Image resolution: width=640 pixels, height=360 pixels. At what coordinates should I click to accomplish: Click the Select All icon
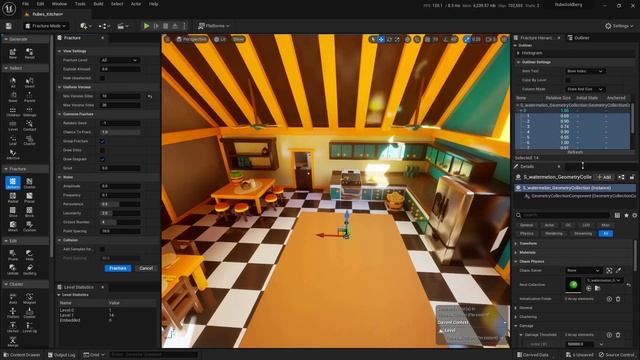coord(13,82)
